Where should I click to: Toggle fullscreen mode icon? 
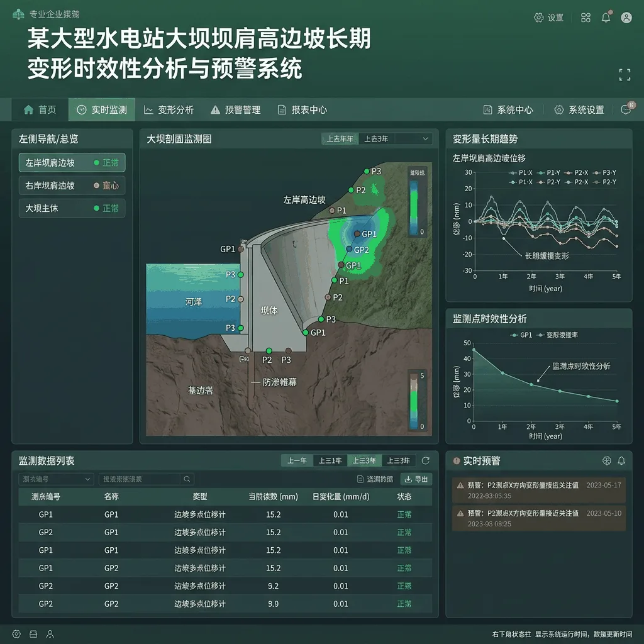point(625,75)
